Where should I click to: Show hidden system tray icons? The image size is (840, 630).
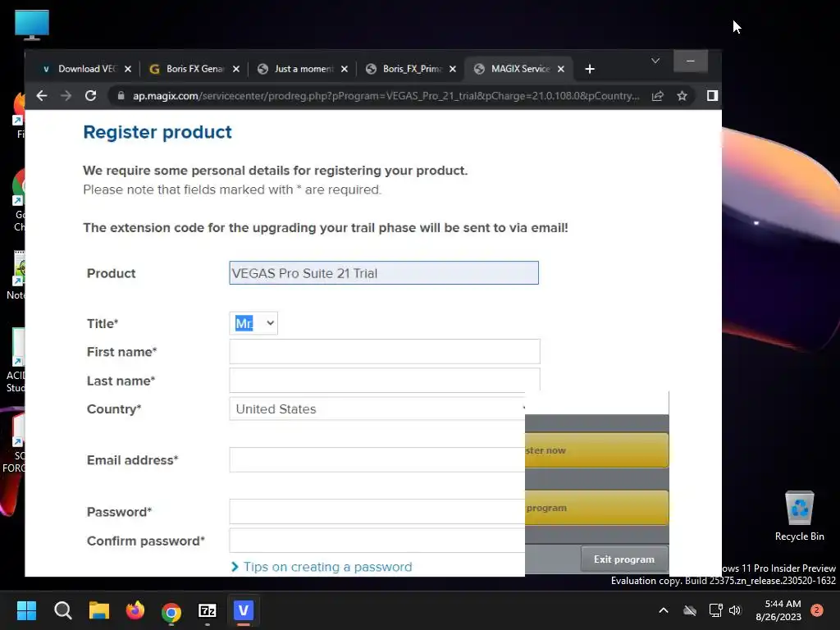663,610
